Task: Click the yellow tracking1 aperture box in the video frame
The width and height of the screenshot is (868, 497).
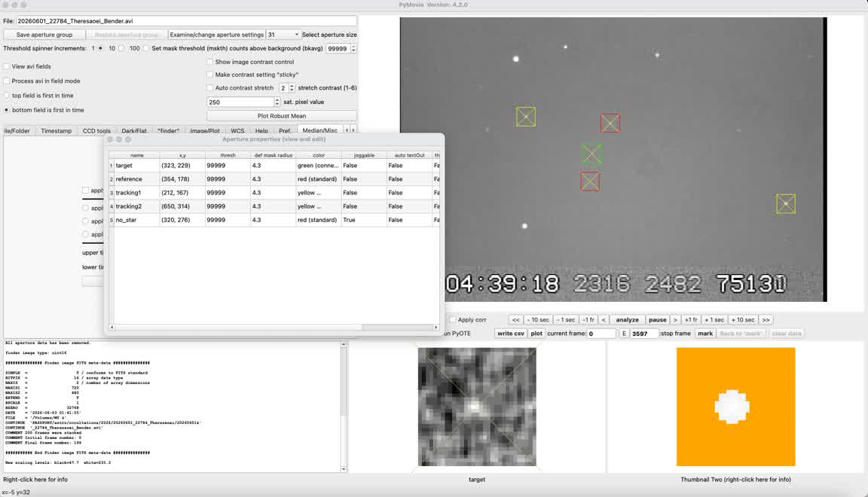Action: point(526,117)
